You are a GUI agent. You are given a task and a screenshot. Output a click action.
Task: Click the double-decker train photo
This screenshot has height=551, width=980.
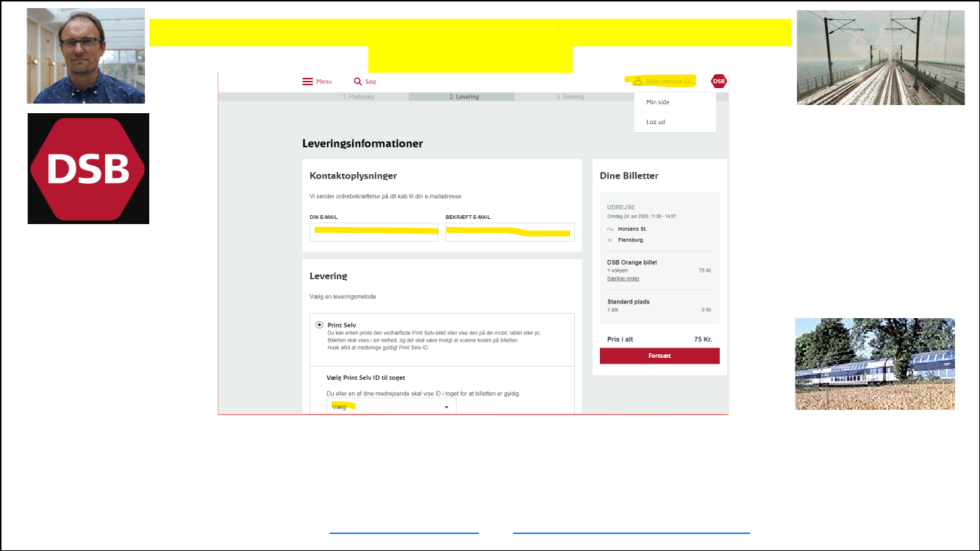click(x=875, y=364)
